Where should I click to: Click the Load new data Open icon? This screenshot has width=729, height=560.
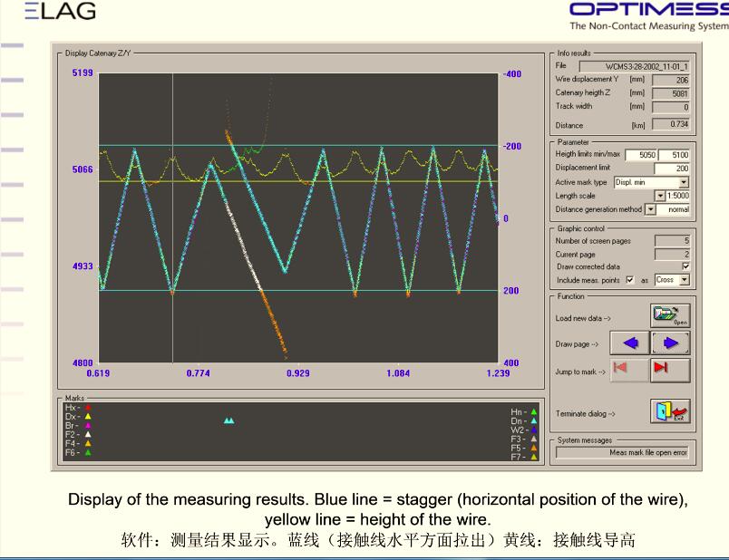670,316
